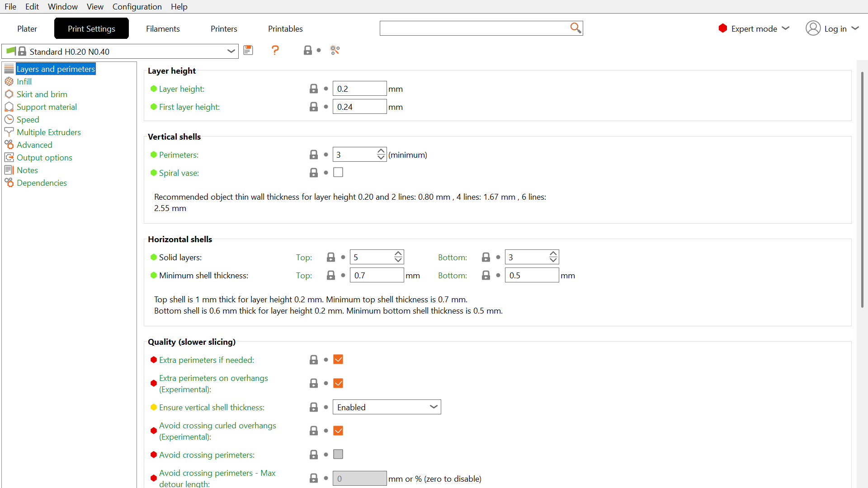Click the Output options sidebar icon
The image size is (868, 488).
pyautogui.click(x=9, y=157)
